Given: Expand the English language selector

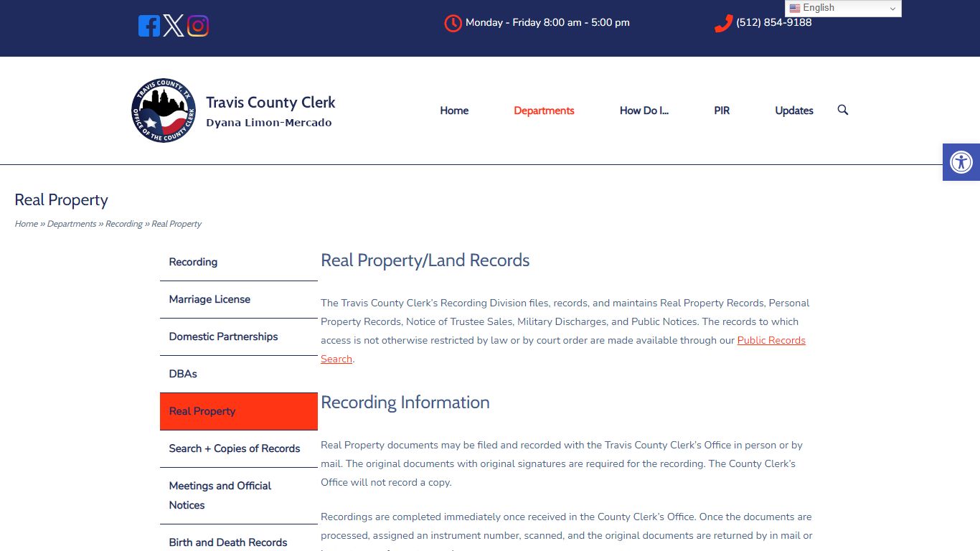Looking at the screenshot, I should point(843,8).
